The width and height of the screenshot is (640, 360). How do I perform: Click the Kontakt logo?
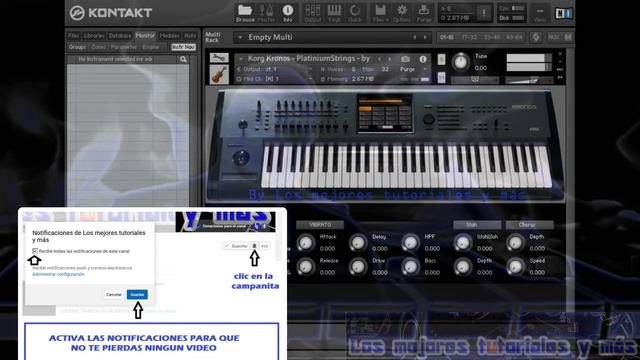pyautogui.click(x=111, y=13)
